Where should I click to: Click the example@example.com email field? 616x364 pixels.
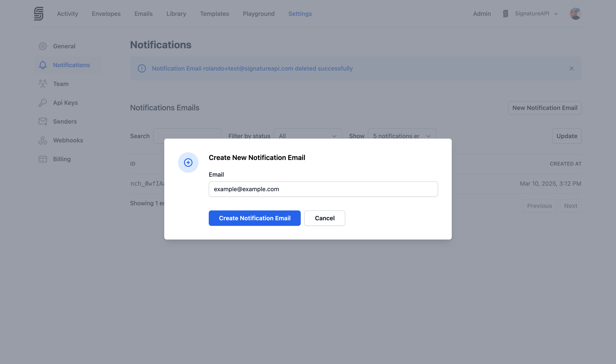point(323,189)
